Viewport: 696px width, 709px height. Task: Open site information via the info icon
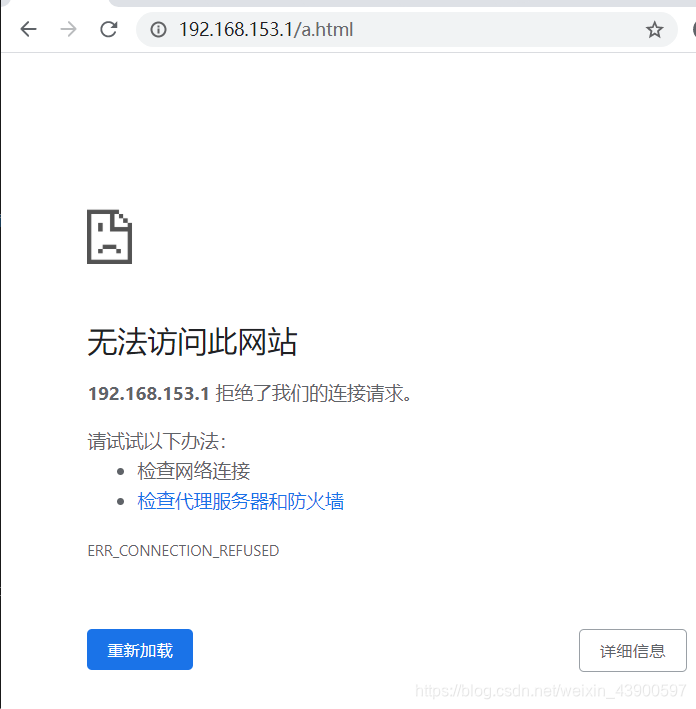[158, 30]
